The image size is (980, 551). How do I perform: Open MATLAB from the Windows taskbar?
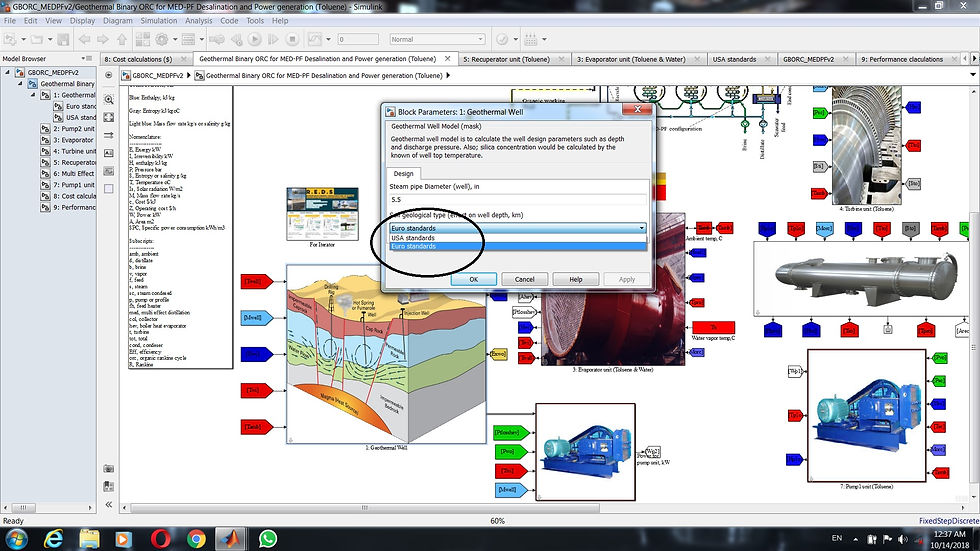click(x=231, y=539)
